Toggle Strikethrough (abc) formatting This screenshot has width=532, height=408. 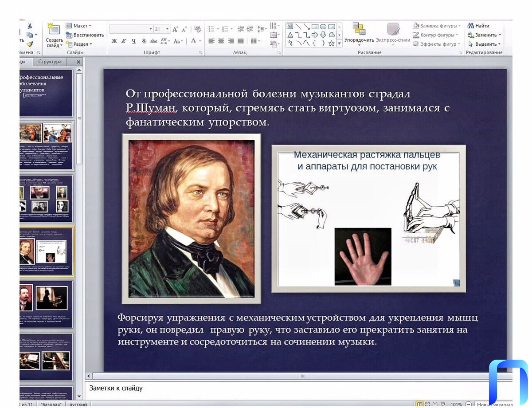154,41
